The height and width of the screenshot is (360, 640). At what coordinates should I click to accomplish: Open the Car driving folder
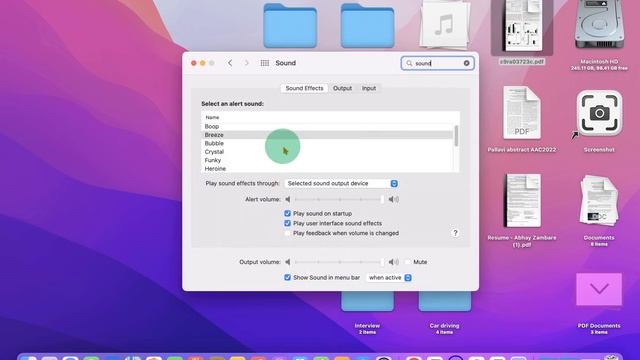444,302
